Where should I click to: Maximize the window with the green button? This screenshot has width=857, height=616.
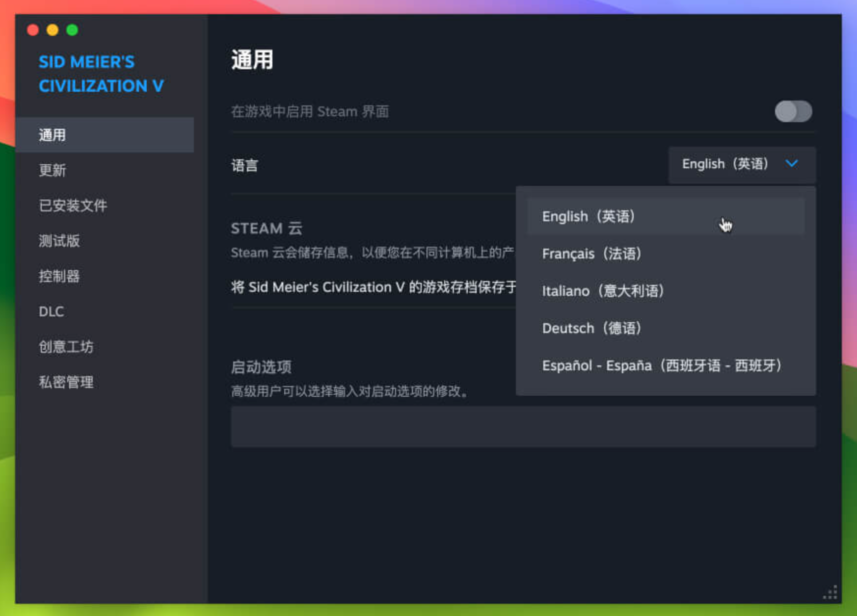(x=72, y=30)
